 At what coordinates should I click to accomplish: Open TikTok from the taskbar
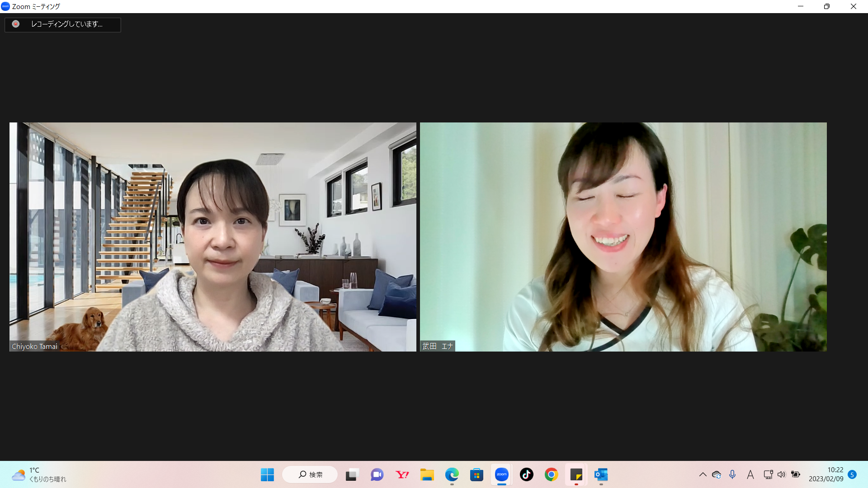(526, 474)
